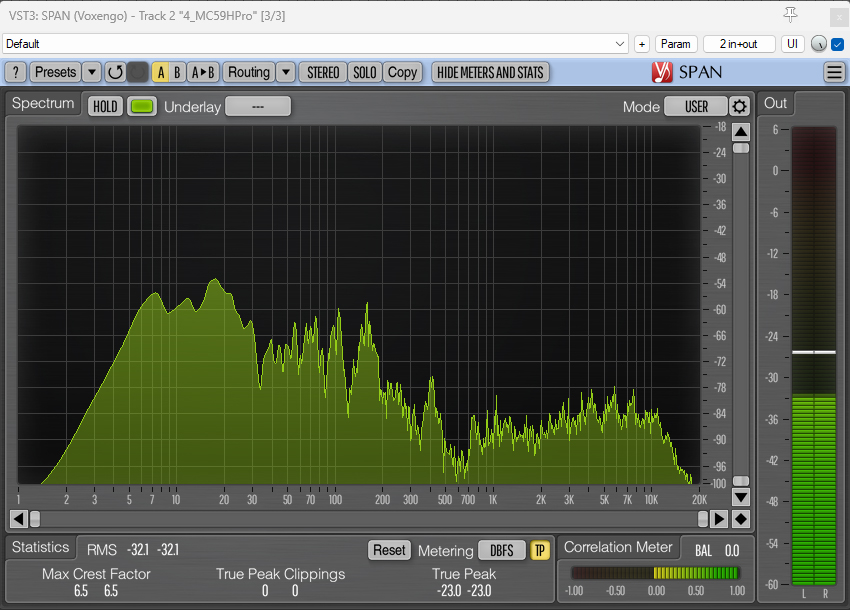The image size is (850, 610).
Task: Uncheck the plugin bypass checkbox
Action: pos(837,44)
